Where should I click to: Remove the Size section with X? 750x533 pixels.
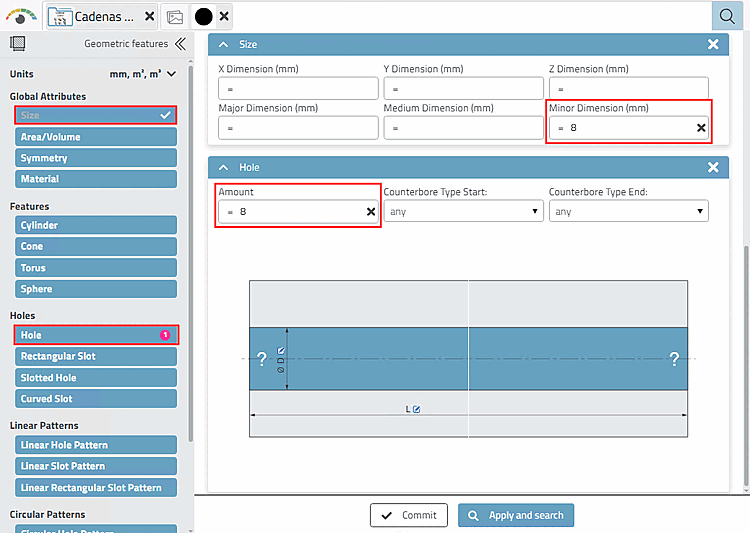tap(713, 44)
